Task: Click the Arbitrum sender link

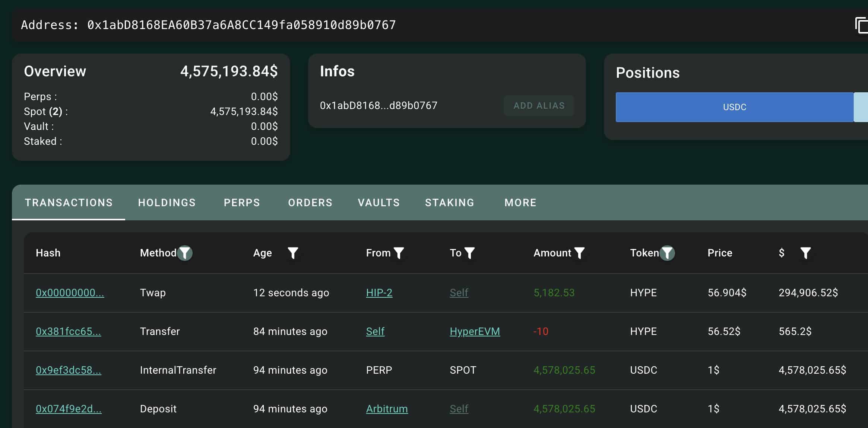Action: click(x=387, y=409)
